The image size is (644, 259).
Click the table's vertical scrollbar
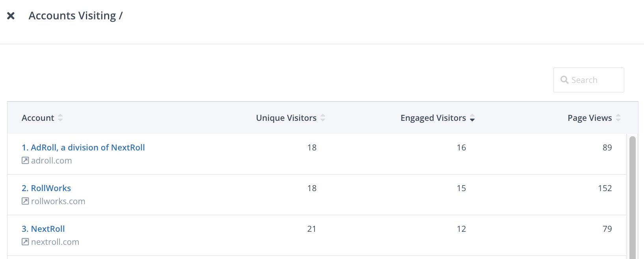[632, 197]
